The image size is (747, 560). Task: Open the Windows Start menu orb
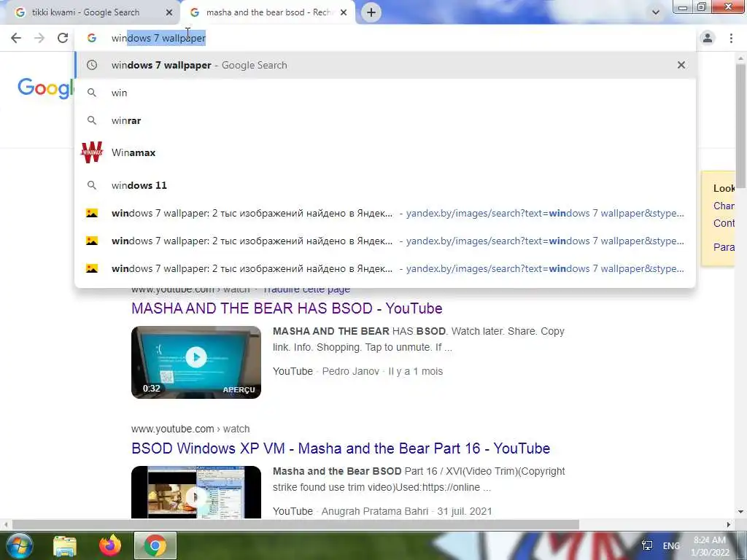click(x=20, y=545)
